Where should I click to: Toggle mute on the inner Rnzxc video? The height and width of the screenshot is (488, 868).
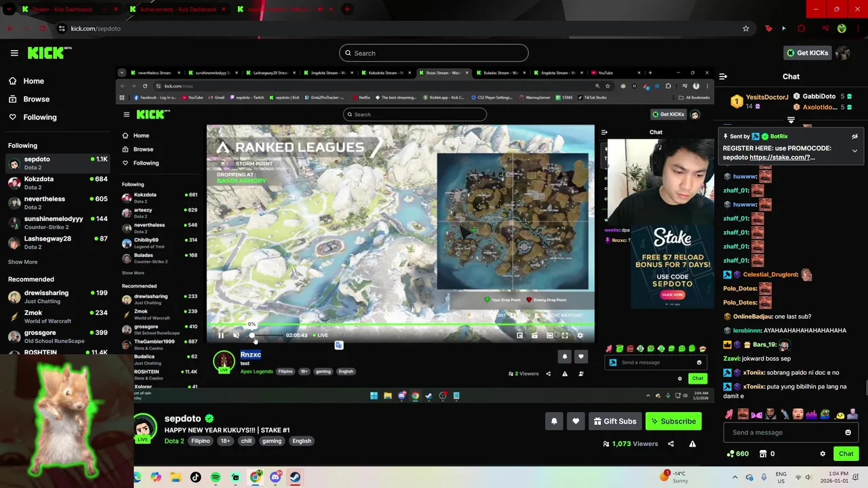pos(236,335)
